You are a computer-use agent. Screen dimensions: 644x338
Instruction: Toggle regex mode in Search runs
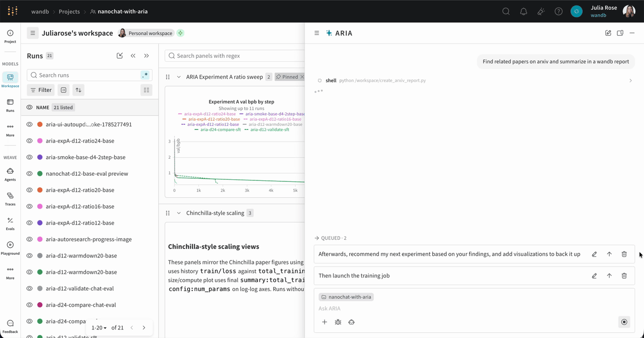tap(145, 75)
